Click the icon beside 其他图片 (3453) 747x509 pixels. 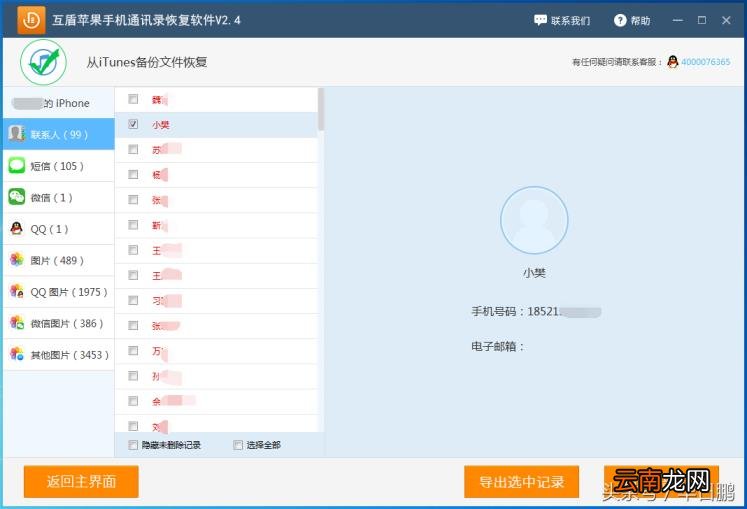click(17, 354)
